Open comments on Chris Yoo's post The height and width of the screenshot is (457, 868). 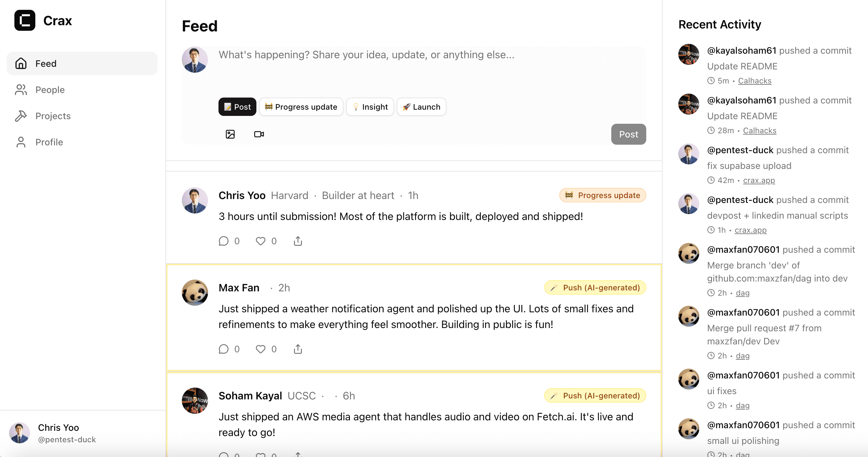(x=224, y=241)
